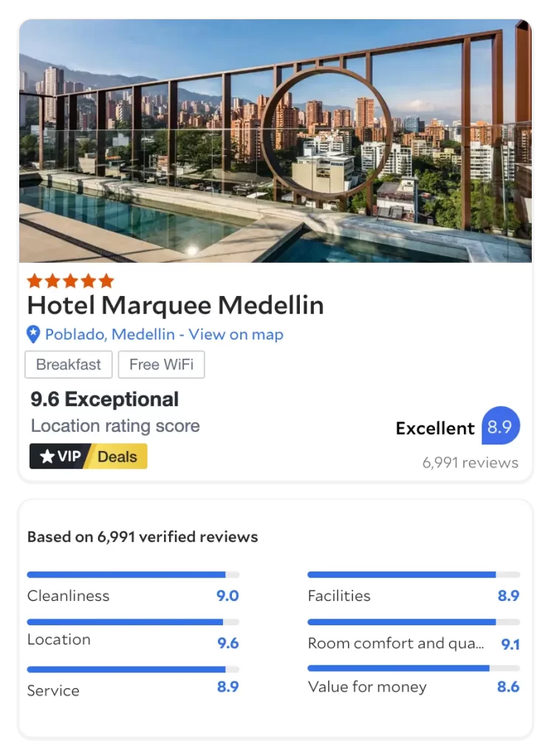This screenshot has width=551, height=756.
Task: Open the rooftop pool hotel photo
Action: point(275,140)
